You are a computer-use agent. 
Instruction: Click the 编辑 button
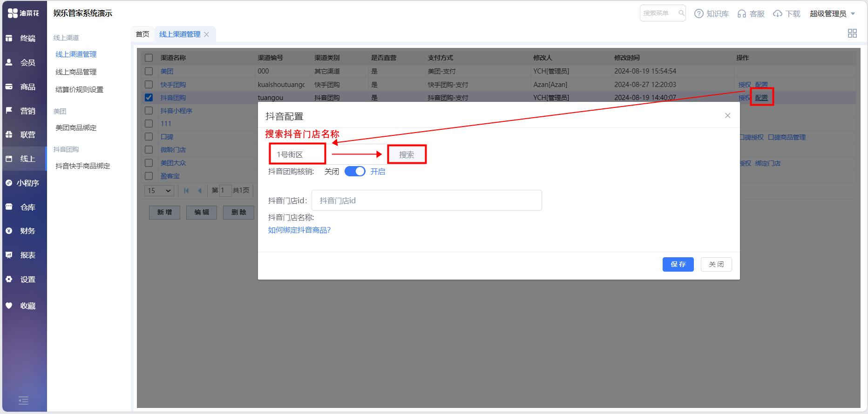coord(202,212)
